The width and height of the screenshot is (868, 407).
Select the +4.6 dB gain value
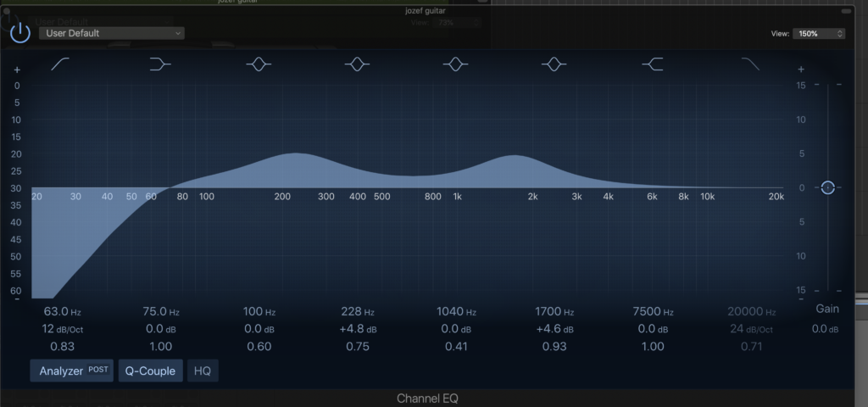554,329
